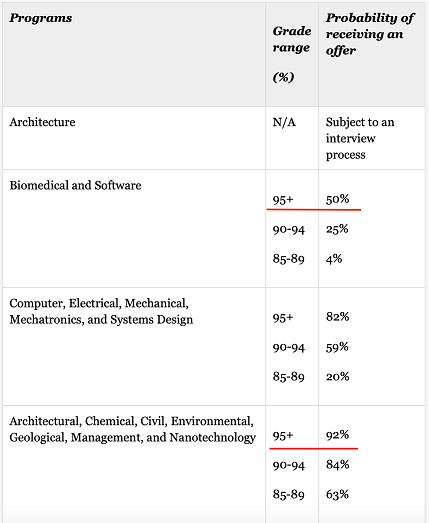Click the 25% probability for Biomedical and Software
429x523 pixels.
[337, 229]
